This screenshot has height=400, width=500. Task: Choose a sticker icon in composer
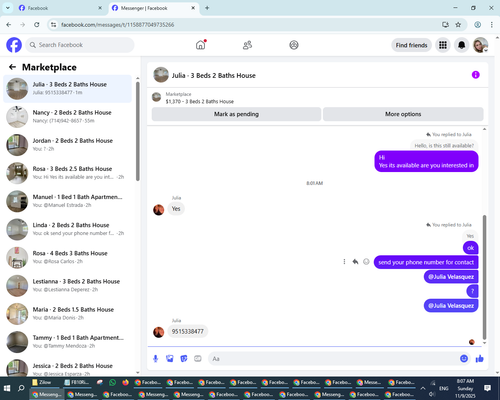tap(184, 359)
